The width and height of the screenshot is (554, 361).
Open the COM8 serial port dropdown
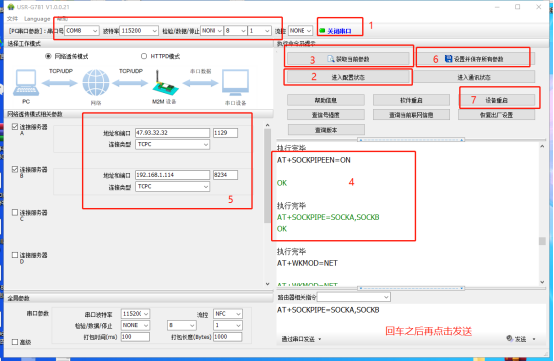pyautogui.click(x=82, y=31)
